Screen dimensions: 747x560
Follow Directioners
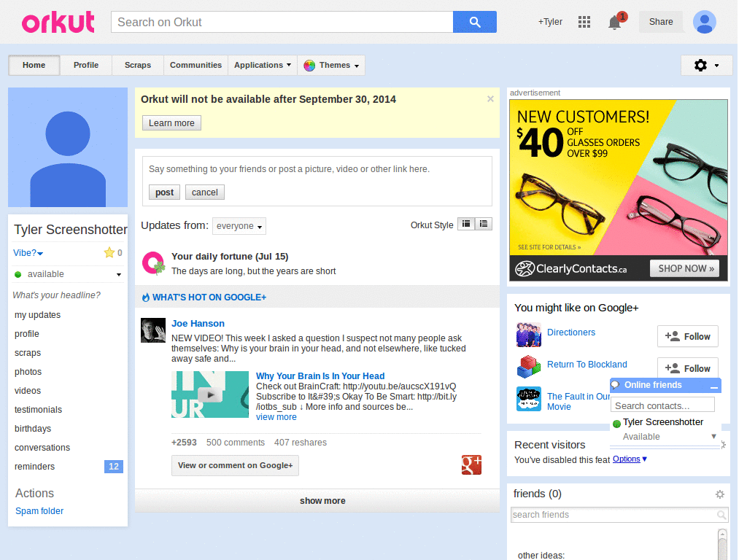(687, 337)
